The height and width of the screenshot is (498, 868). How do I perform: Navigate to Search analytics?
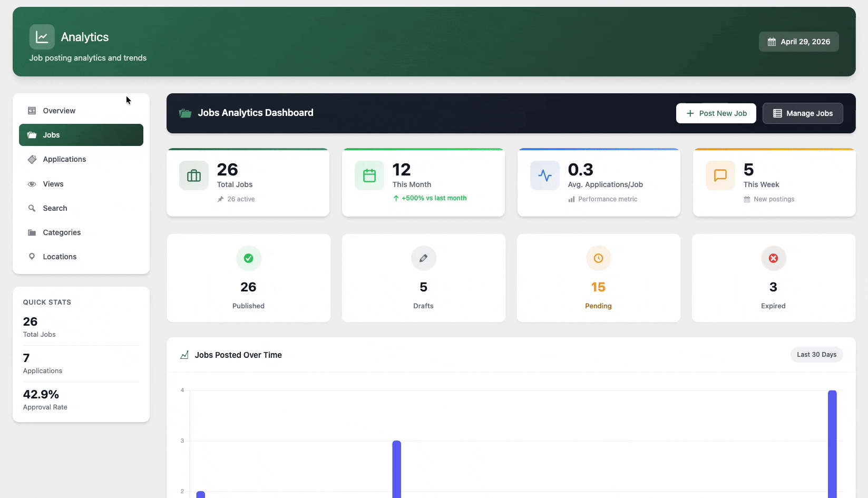click(x=55, y=208)
